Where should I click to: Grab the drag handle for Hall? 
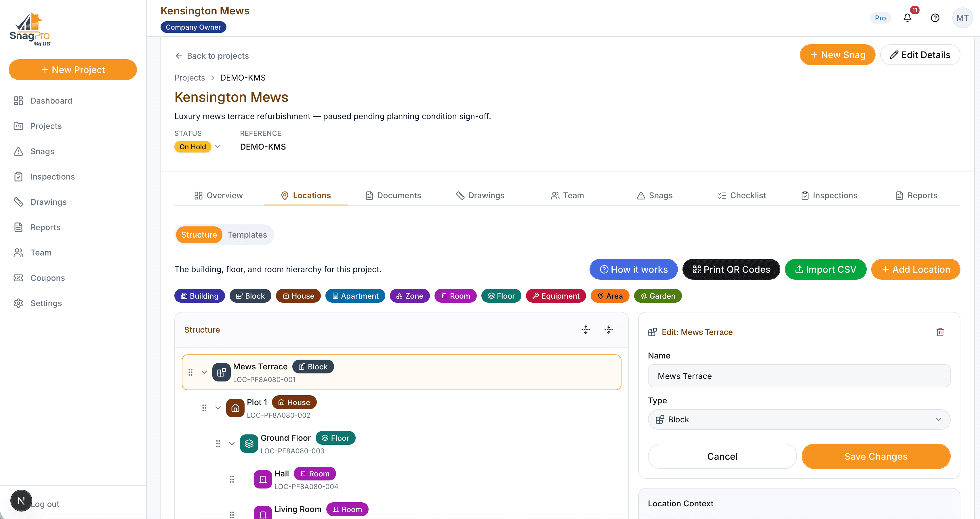[x=232, y=479]
